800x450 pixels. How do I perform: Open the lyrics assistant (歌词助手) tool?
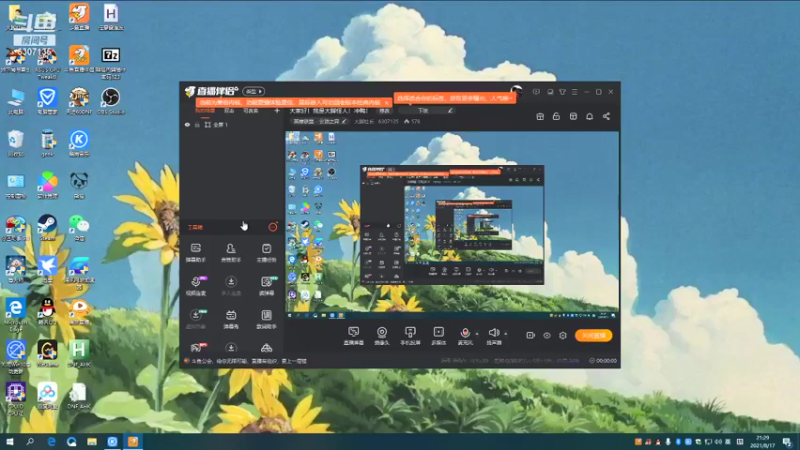[x=266, y=319]
